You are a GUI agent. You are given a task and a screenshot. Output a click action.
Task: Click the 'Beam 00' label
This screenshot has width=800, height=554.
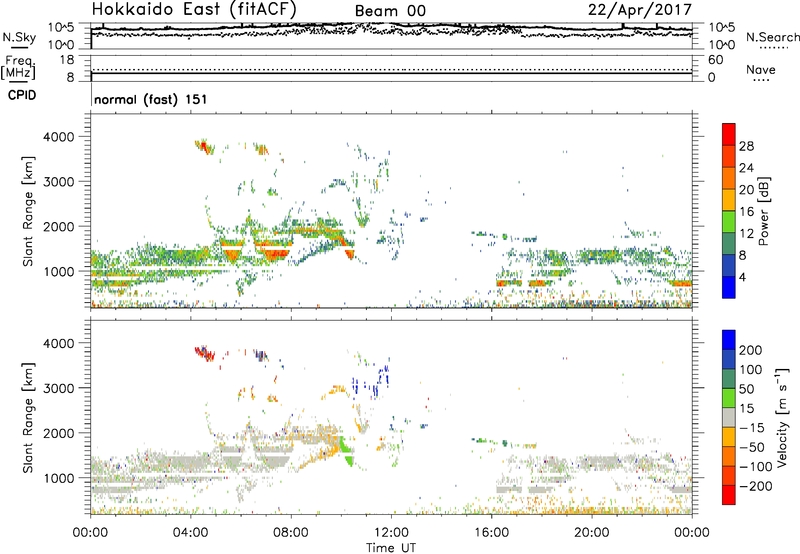tap(390, 11)
